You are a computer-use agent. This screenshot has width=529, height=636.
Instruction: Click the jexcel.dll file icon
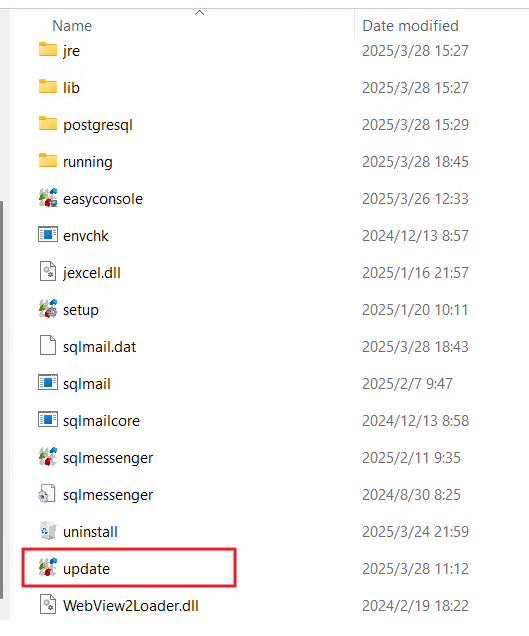[x=48, y=272]
